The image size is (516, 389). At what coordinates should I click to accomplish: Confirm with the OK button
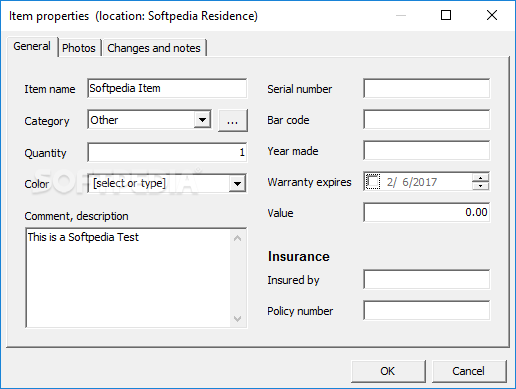click(x=388, y=371)
